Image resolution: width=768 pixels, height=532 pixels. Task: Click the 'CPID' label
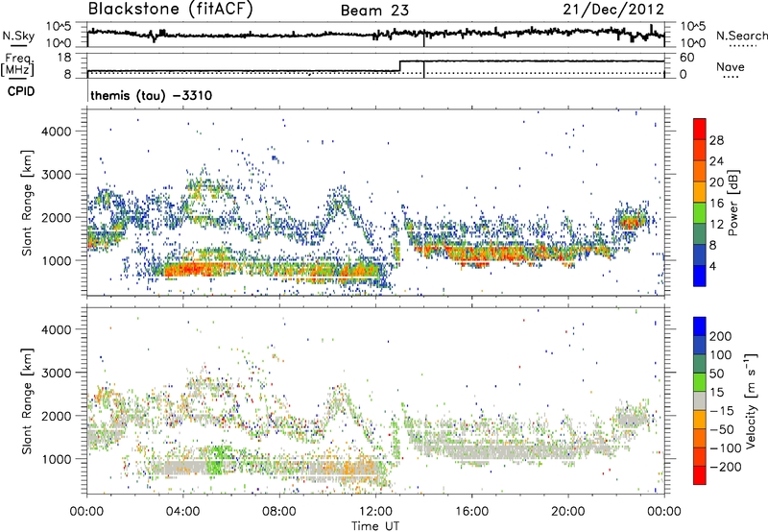tap(21, 91)
